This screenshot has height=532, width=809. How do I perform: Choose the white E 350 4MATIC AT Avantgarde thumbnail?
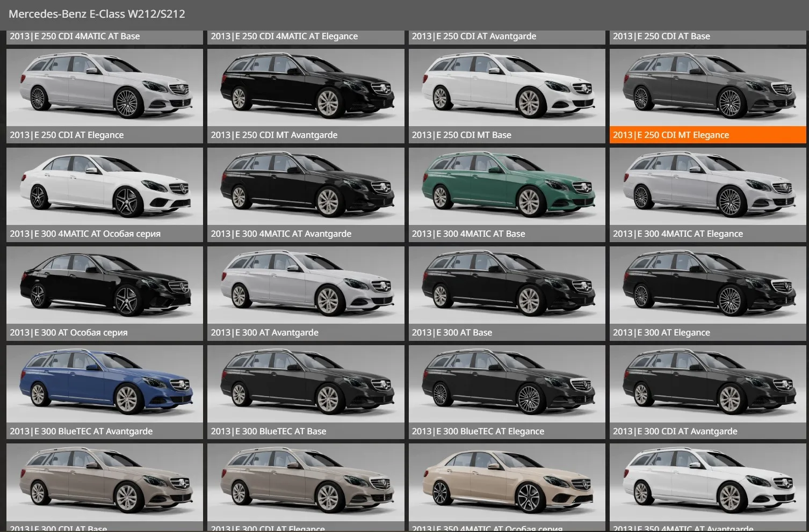click(x=708, y=483)
